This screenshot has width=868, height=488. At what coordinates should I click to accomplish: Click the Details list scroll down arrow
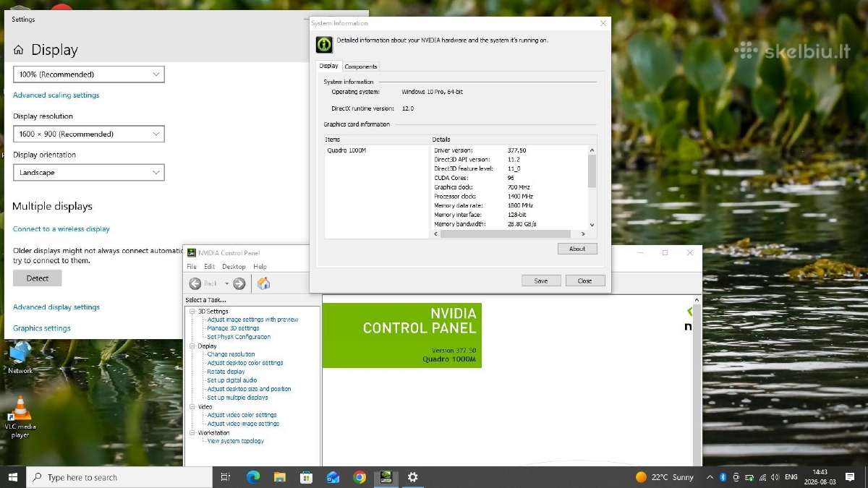click(592, 225)
